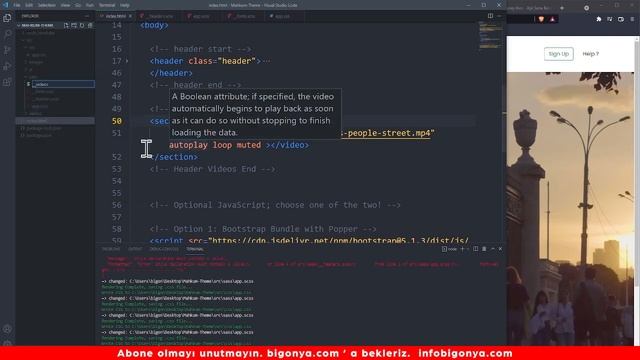Click the '</header>' tag on line 46
Viewport: 640px width, 360px height.
click(171, 73)
